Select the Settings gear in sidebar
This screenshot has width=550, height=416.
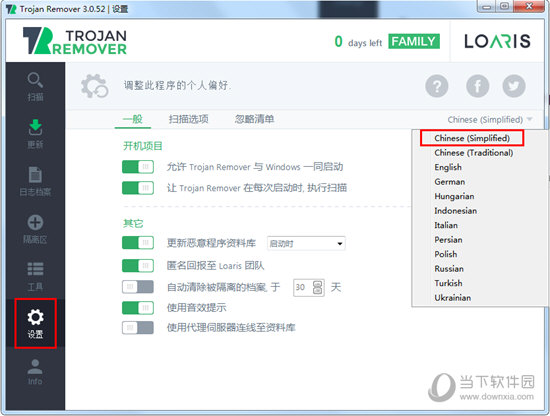35,323
